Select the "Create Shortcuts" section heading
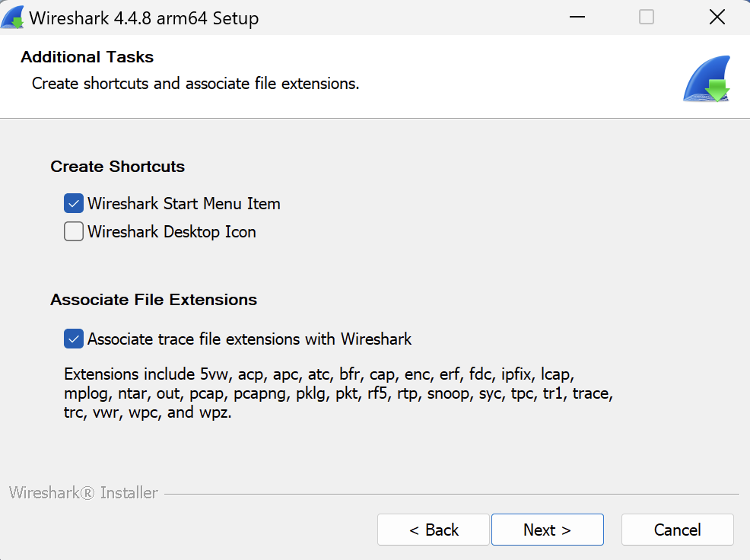The height and width of the screenshot is (560, 750). (x=117, y=167)
